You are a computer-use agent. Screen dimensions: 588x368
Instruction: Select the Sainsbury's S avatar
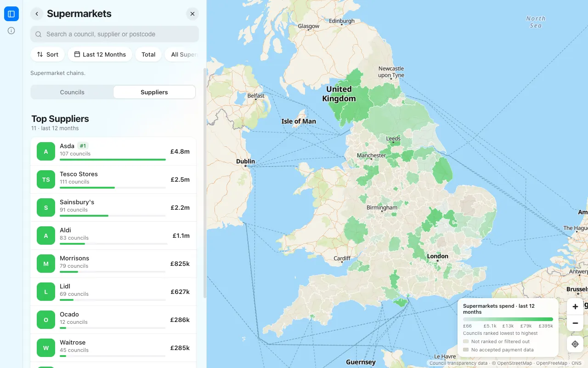46,207
